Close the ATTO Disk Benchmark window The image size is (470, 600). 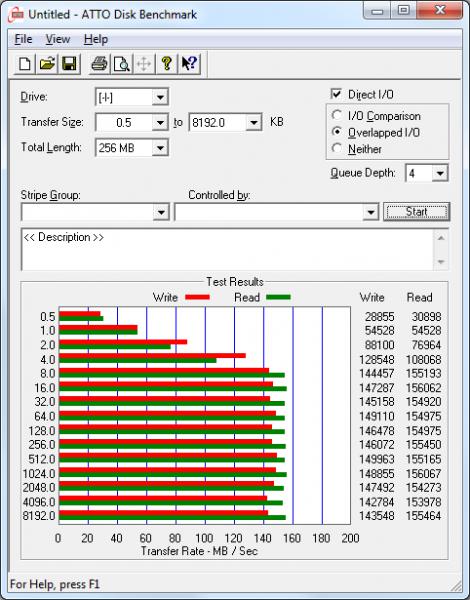click(440, 10)
